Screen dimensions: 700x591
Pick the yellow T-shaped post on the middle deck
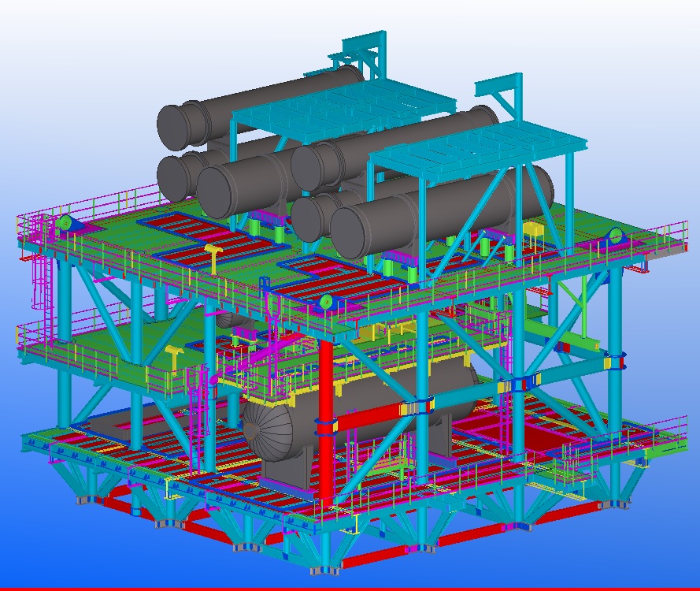(x=173, y=359)
